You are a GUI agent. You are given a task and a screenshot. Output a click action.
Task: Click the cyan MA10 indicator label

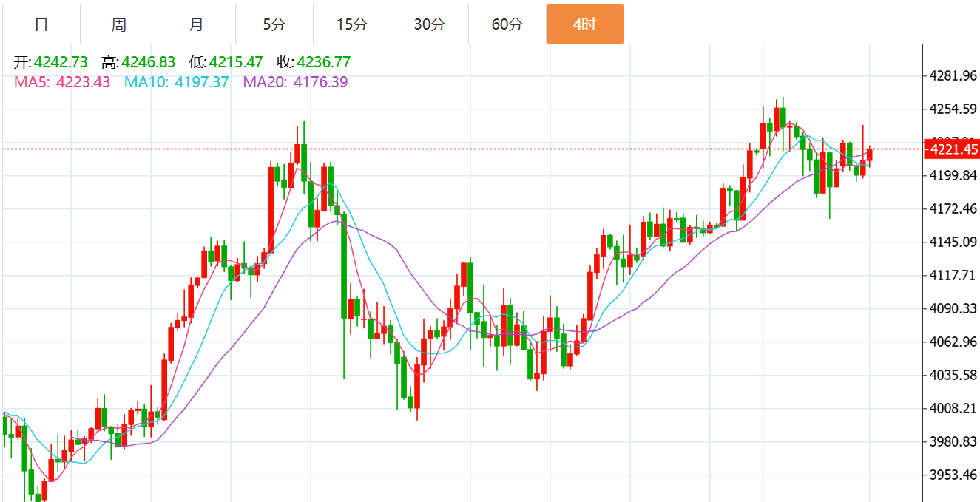[x=176, y=82]
